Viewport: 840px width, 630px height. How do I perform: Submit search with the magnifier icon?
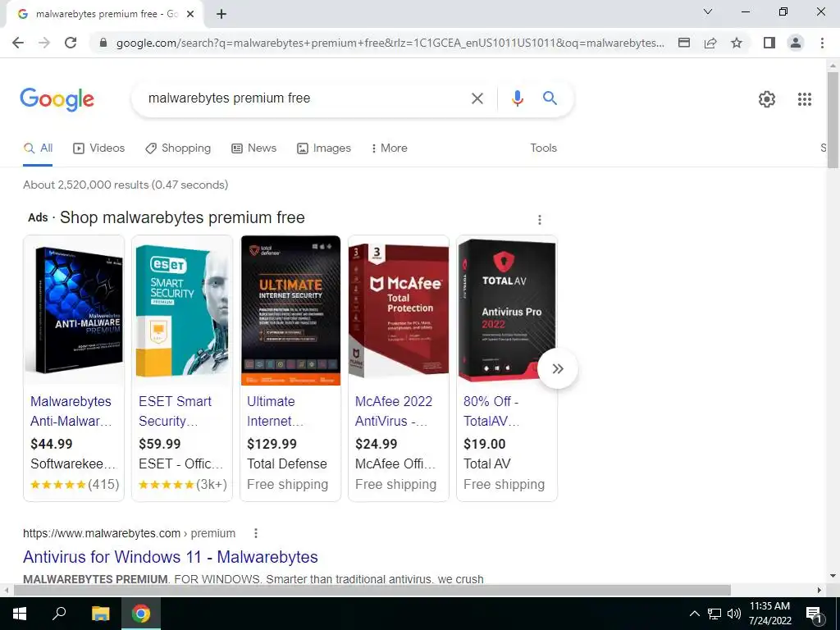(550, 98)
